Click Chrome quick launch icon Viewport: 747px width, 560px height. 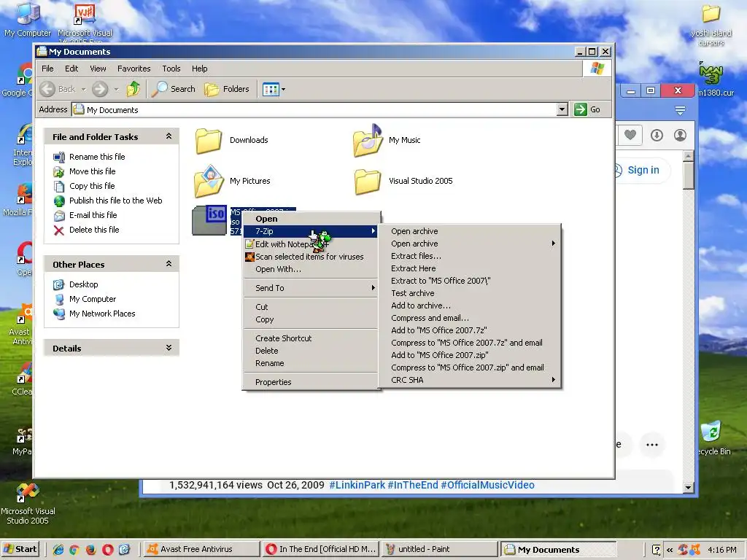pos(74,550)
